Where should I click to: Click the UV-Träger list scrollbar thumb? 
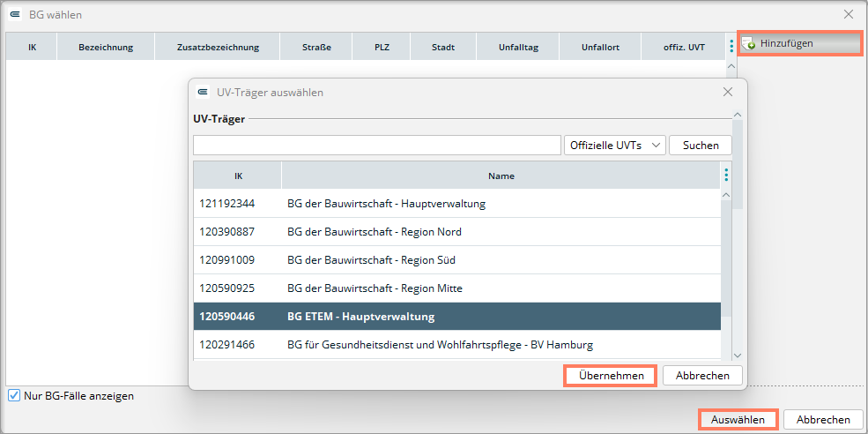click(x=726, y=260)
